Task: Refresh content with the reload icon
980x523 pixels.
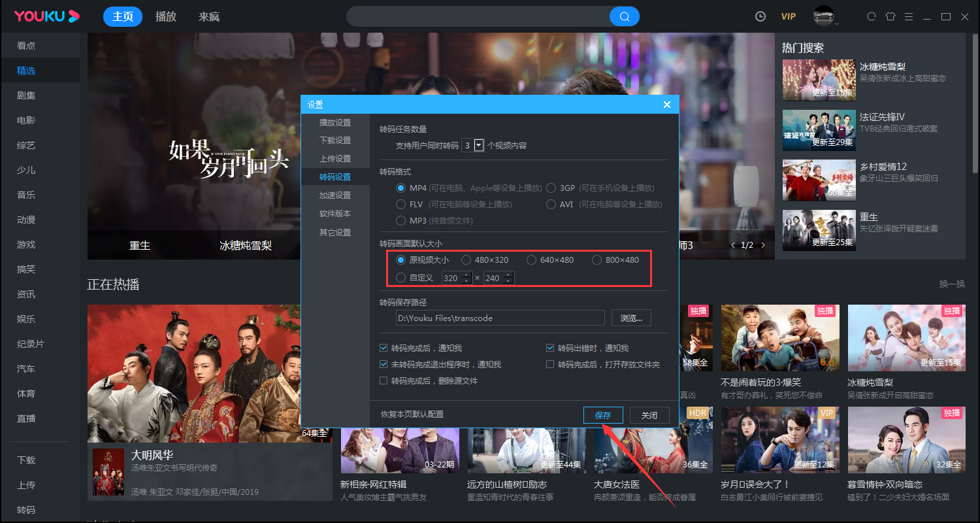Action: click(x=871, y=16)
